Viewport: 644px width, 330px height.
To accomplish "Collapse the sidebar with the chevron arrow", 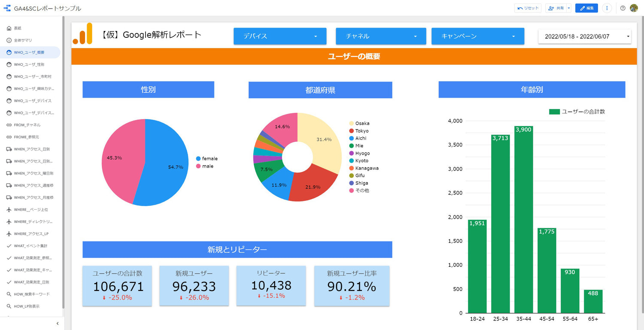I will [x=58, y=324].
